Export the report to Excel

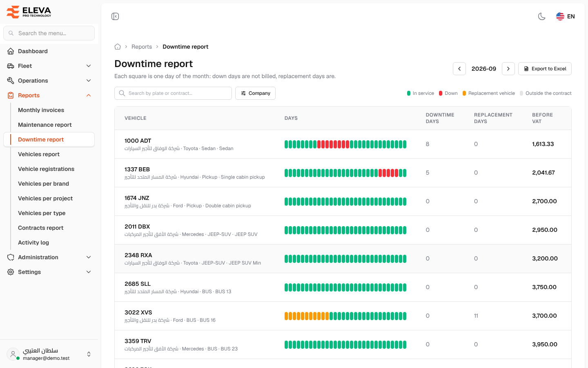coord(545,69)
